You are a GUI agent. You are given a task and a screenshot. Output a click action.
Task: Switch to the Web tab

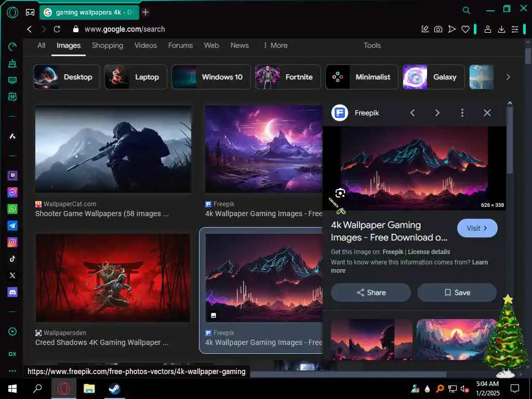point(211,46)
